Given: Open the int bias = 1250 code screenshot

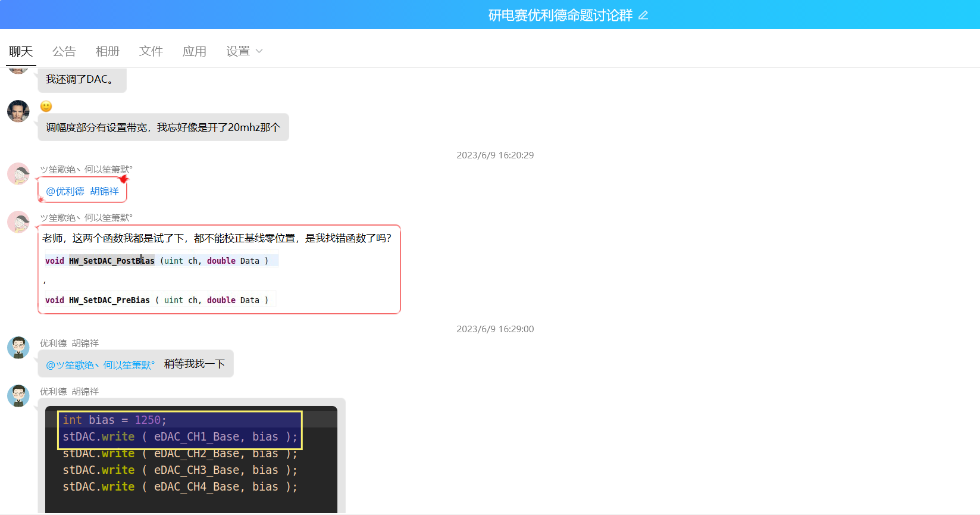Looking at the screenshot, I should pyautogui.click(x=192, y=459).
